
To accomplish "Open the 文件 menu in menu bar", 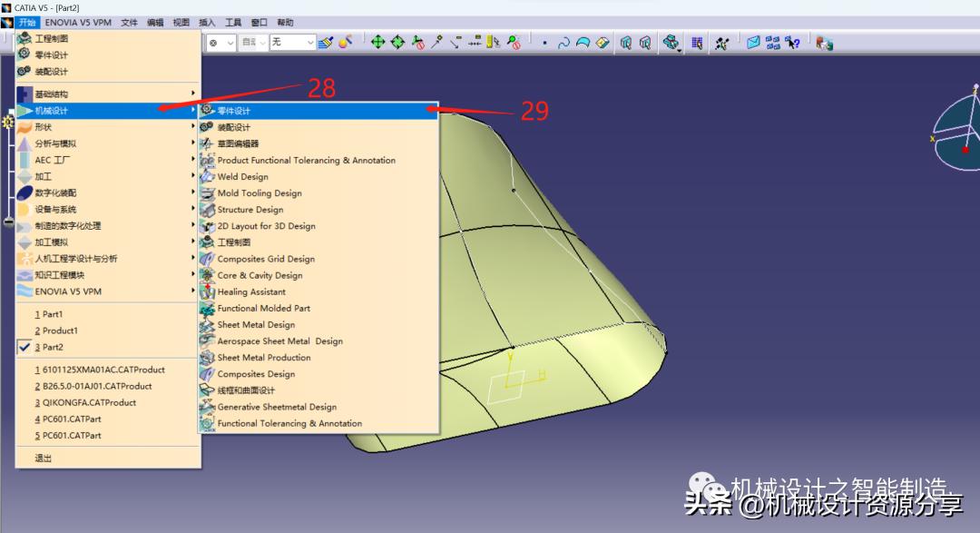I will pos(129,22).
